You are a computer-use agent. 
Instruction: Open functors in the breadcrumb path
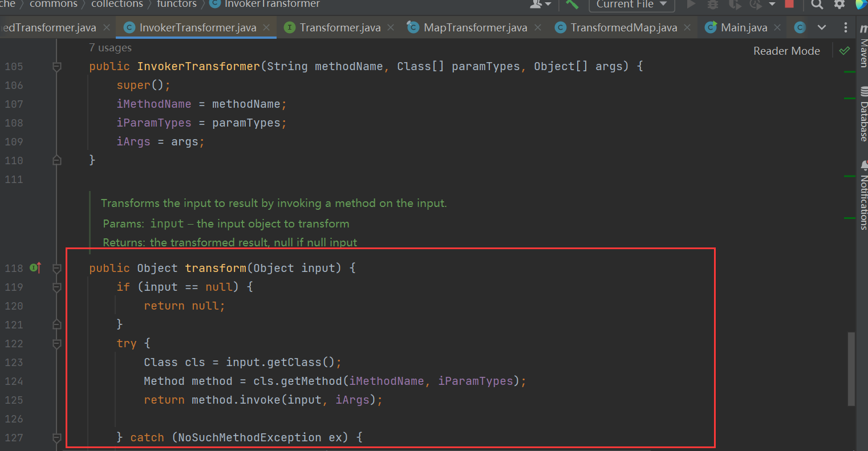click(x=177, y=4)
